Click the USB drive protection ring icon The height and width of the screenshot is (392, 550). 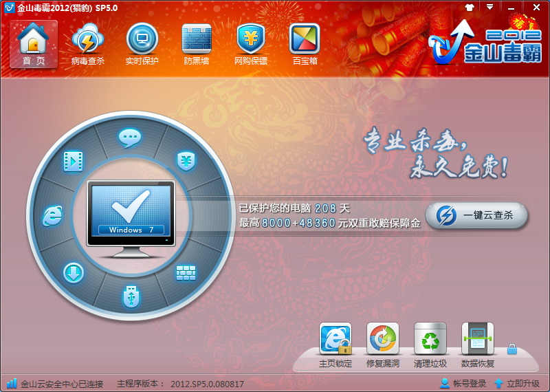click(x=130, y=296)
